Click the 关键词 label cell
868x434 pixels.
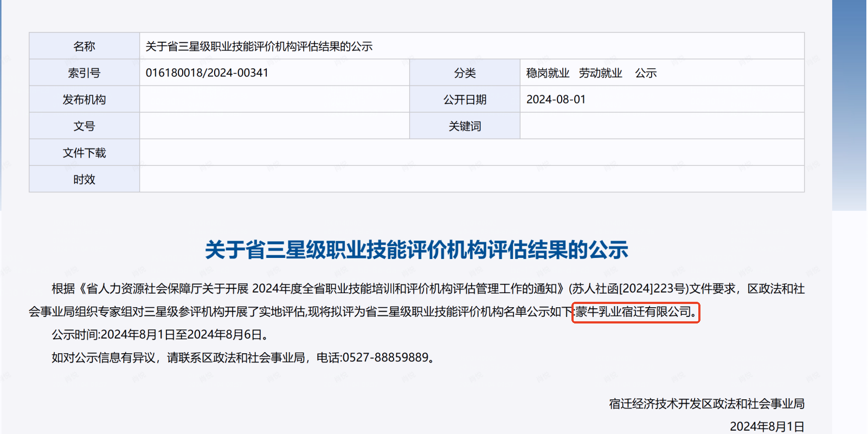(x=465, y=126)
